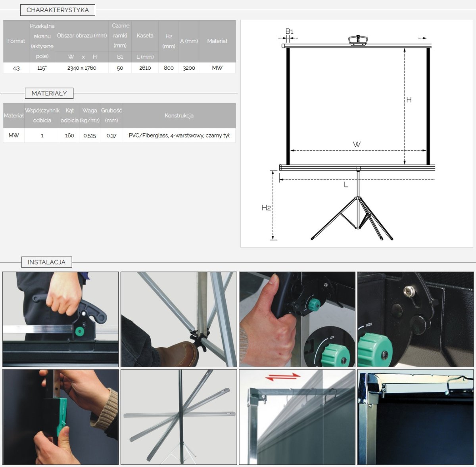Viewport: 476px width, 467px height.
Task: Click the handle atop the screen diagram
Action: pyautogui.click(x=358, y=40)
